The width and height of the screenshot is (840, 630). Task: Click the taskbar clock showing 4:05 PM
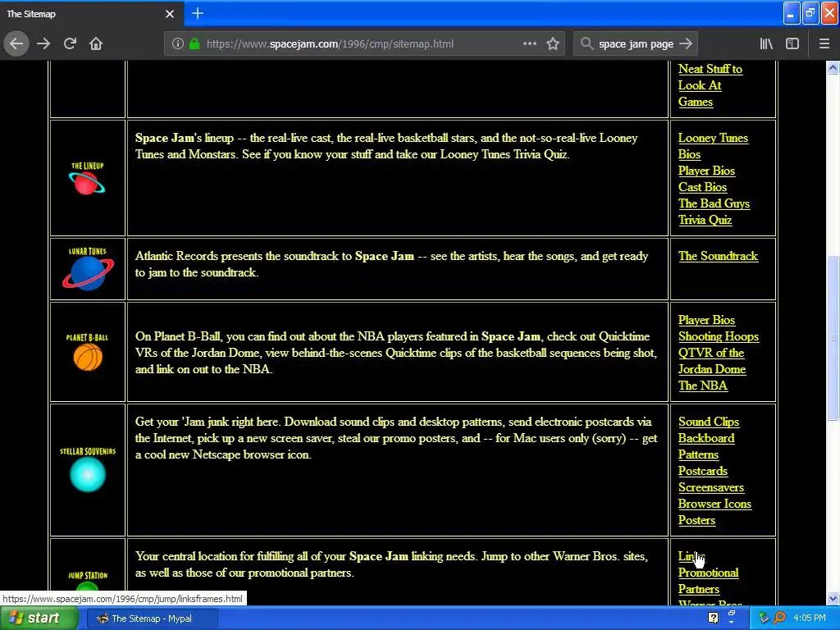[810, 619]
